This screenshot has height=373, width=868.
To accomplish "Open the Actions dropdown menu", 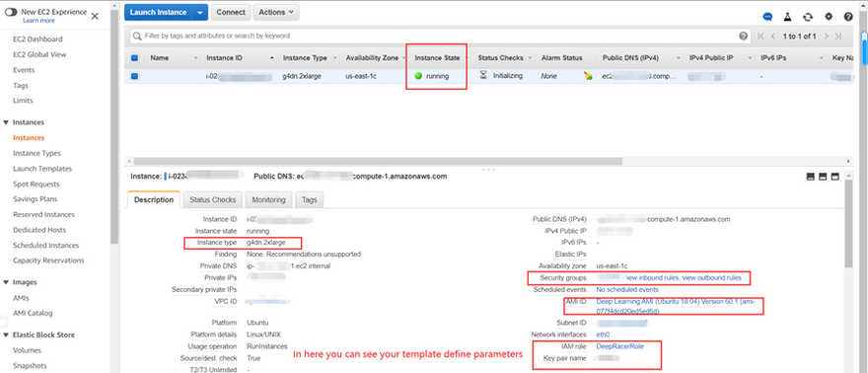I will pos(276,12).
